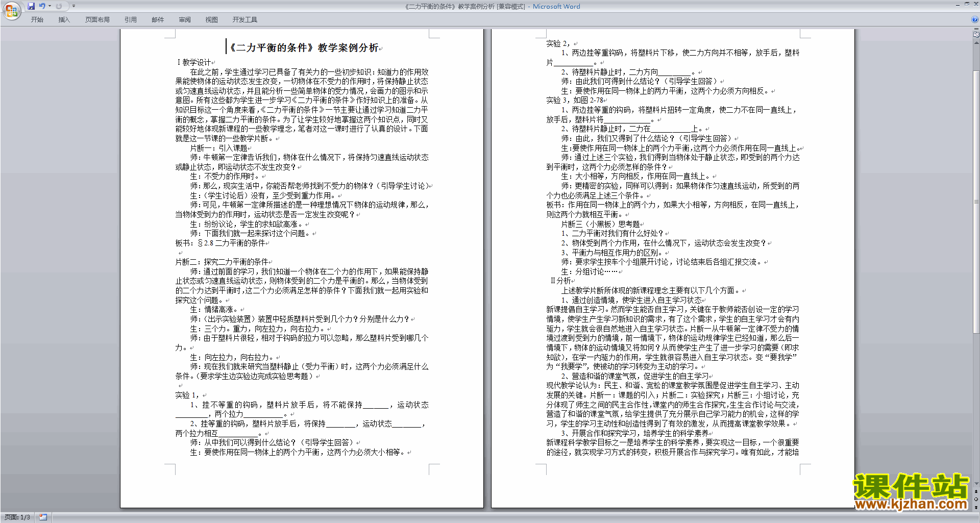
Task: Open the Office Button menu
Action: [x=11, y=11]
